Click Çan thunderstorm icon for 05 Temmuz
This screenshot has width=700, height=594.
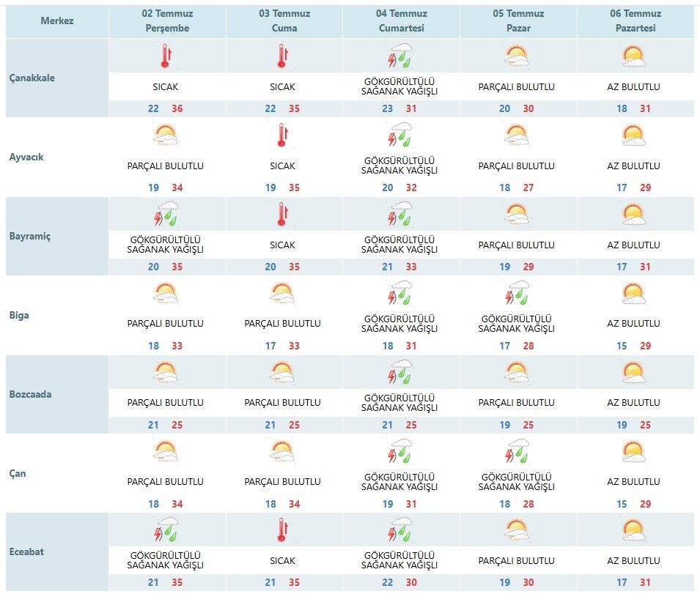(x=517, y=451)
